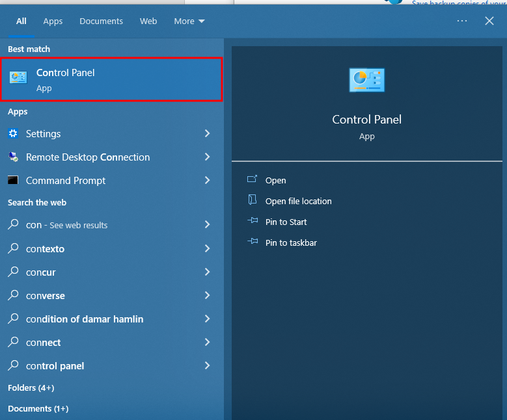This screenshot has width=507, height=420.
Task: Expand the contexto suggestion chevron
Action: tap(207, 248)
